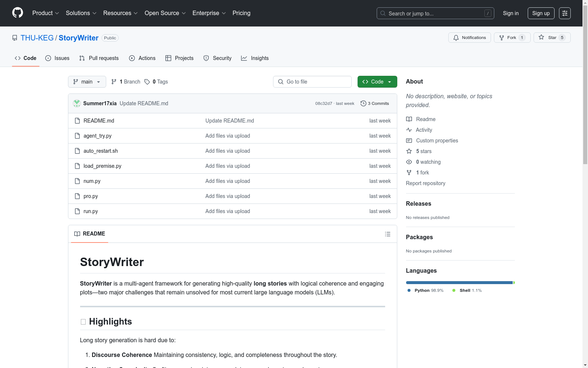
Task: Click the eye icon beside 0 watching
Action: [409, 162]
